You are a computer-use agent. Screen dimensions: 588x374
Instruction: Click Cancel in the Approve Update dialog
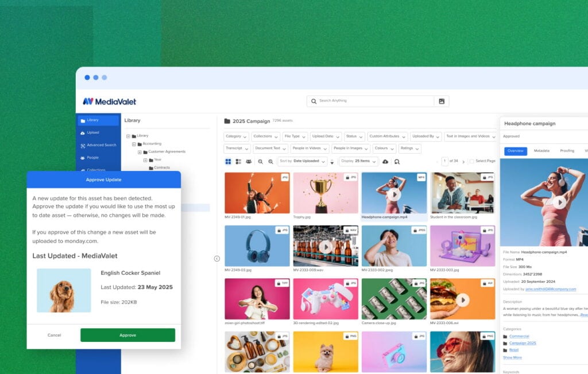54,335
